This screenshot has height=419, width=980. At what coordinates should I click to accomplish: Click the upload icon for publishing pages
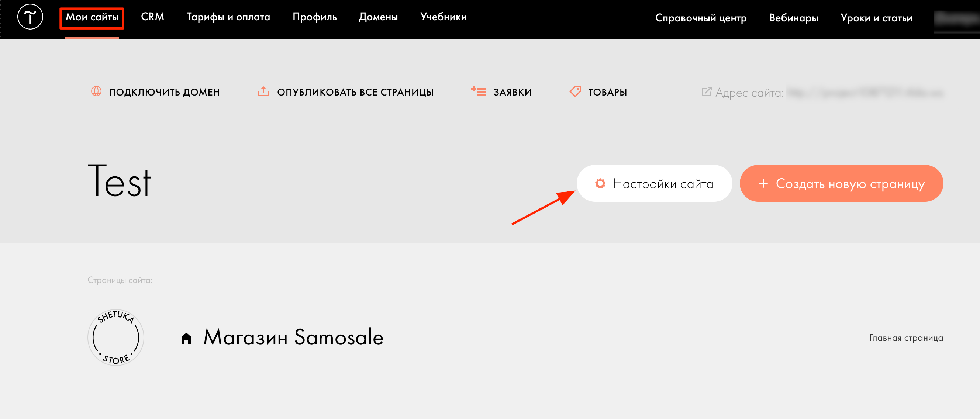(x=263, y=91)
